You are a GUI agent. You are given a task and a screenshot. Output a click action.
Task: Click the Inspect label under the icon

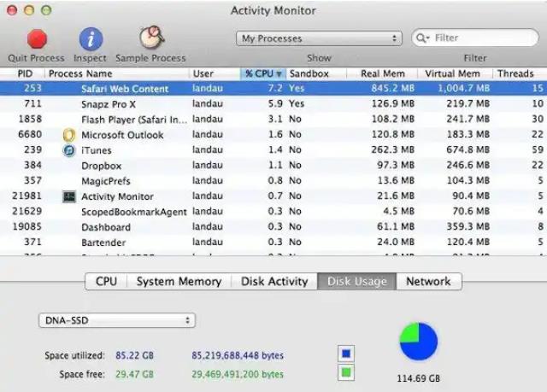(90, 58)
